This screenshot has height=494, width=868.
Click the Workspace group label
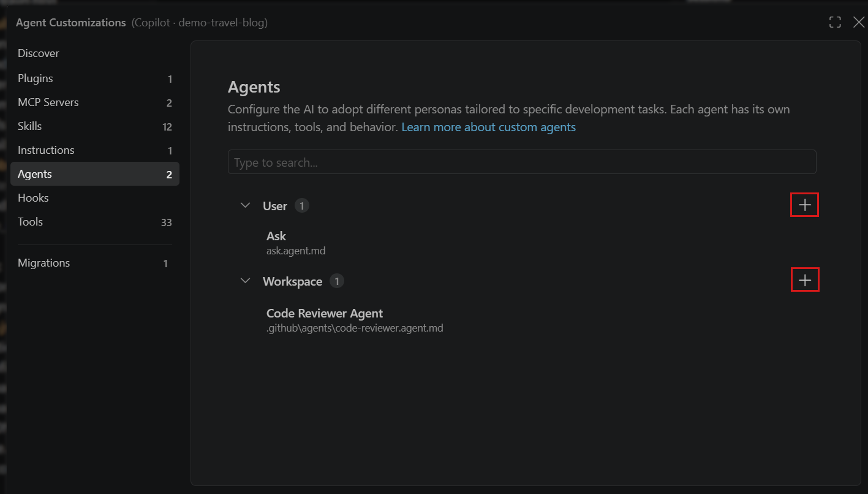(x=292, y=281)
